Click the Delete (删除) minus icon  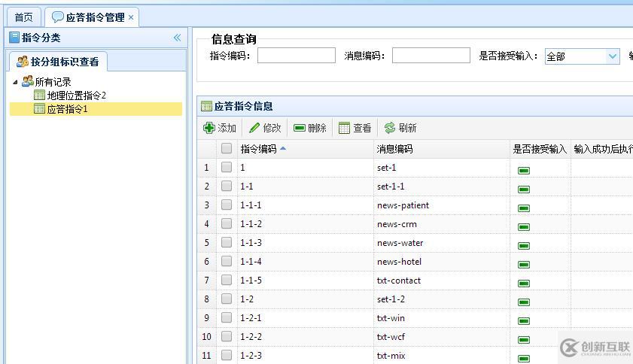300,128
